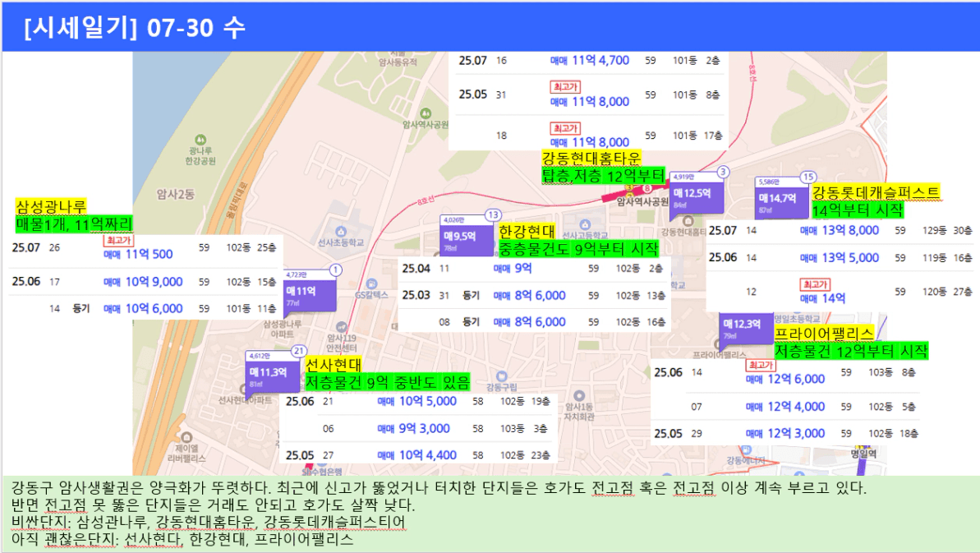This screenshot has height=553, width=980.
Task: Click listing count badge 1 on 11억 marker
Action: pyautogui.click(x=336, y=270)
